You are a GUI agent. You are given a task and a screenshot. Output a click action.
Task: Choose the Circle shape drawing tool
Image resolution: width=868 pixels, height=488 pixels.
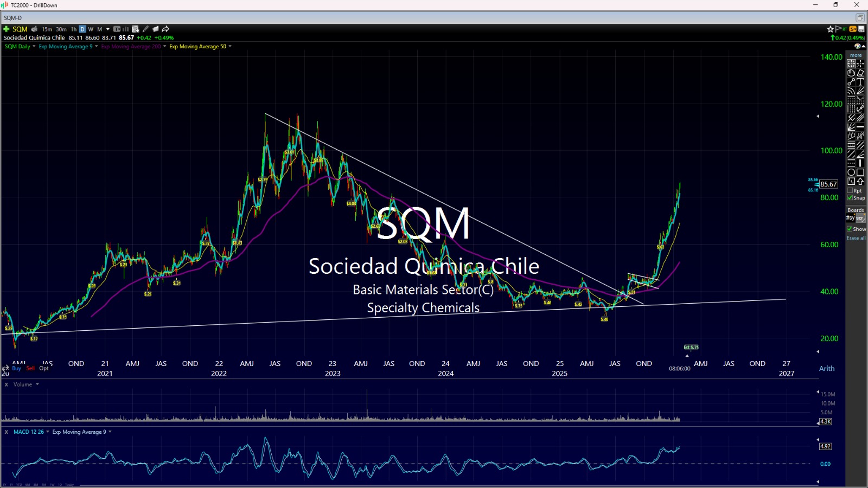tap(851, 172)
